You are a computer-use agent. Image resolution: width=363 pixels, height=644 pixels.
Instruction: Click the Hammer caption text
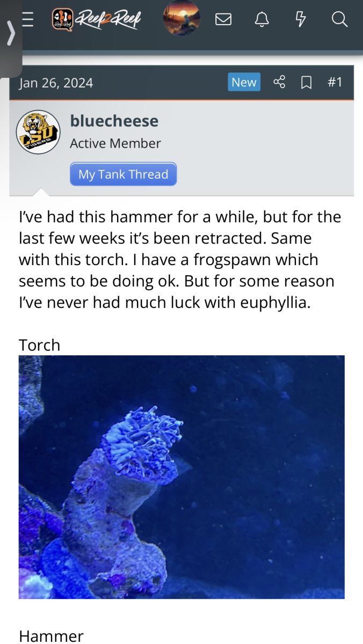51,636
